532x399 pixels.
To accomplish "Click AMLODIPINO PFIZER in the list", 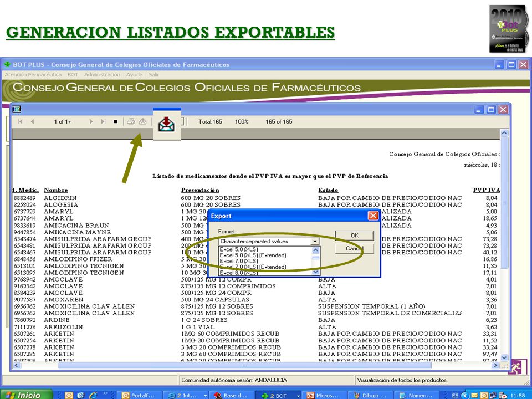I will pos(78,259).
